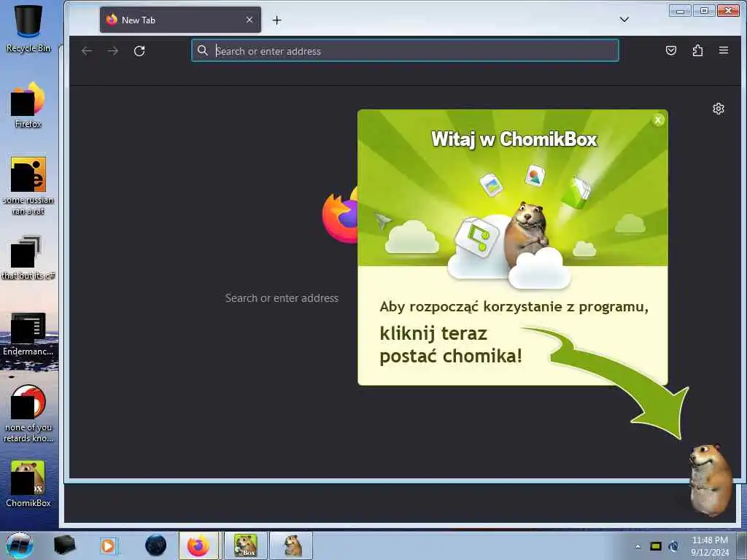The image size is (747, 560).
Task: Open the dark globe taskbar icon
Action: pos(155,545)
